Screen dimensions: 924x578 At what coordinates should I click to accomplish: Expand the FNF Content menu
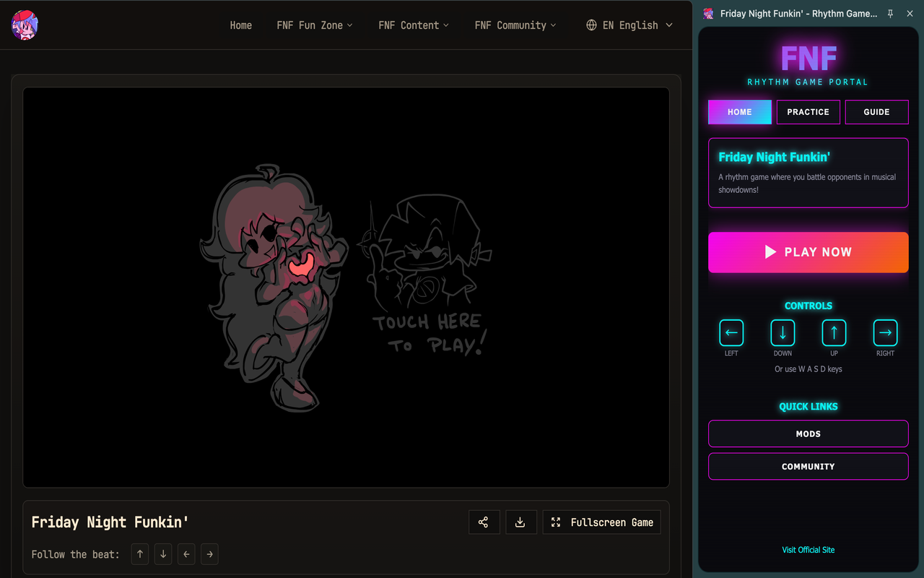(x=414, y=25)
